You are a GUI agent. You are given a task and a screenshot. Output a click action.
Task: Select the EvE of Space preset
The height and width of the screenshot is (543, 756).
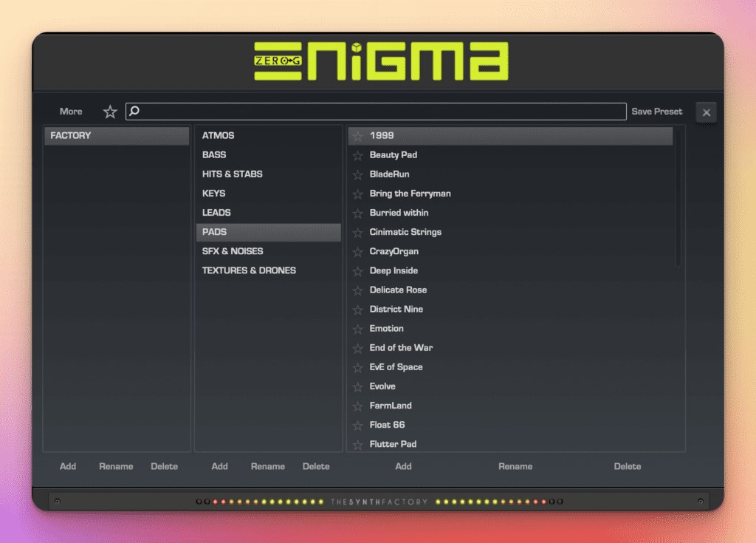click(x=511, y=367)
